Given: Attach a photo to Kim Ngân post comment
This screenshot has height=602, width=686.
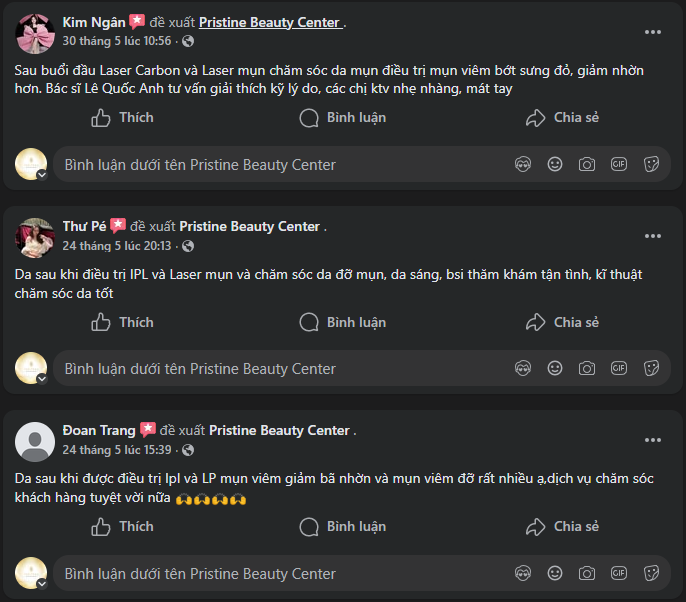Looking at the screenshot, I should coord(587,164).
